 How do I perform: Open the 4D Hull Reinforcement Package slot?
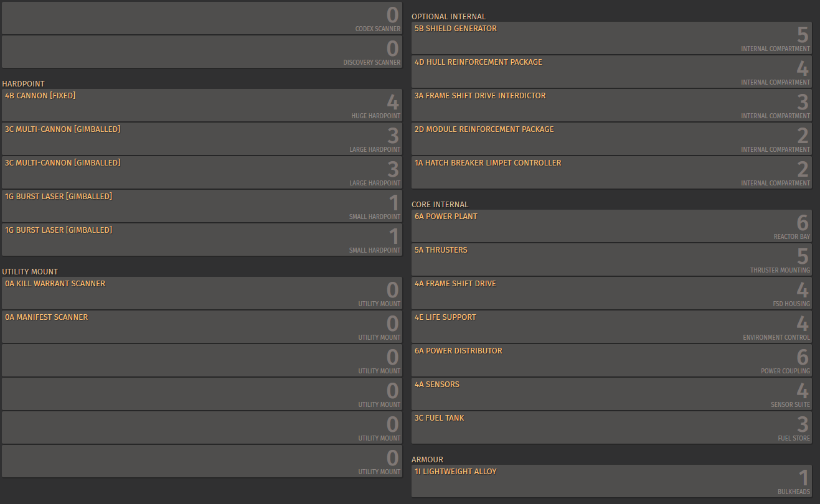point(611,72)
